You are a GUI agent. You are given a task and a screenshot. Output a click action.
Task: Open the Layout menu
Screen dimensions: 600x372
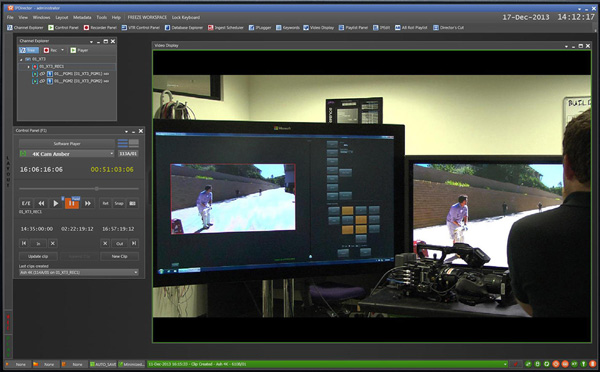[x=62, y=17]
